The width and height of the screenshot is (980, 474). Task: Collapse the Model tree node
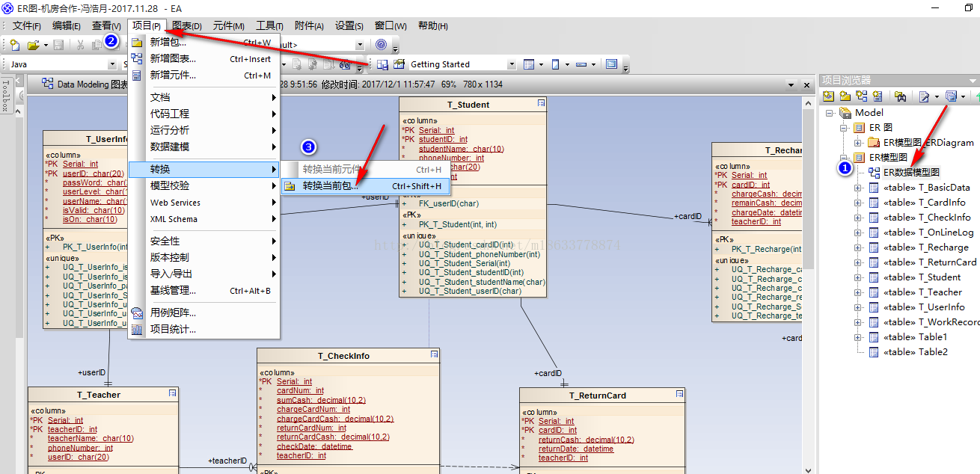829,113
